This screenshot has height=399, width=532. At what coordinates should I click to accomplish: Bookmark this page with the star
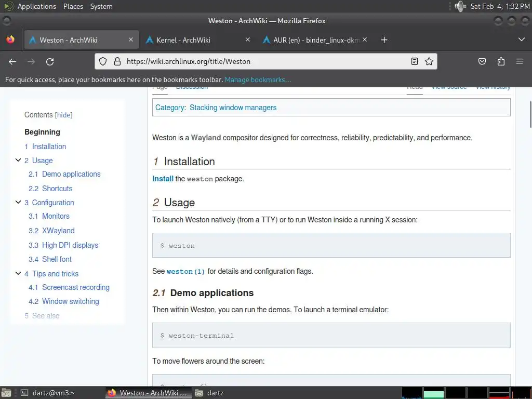429,61
